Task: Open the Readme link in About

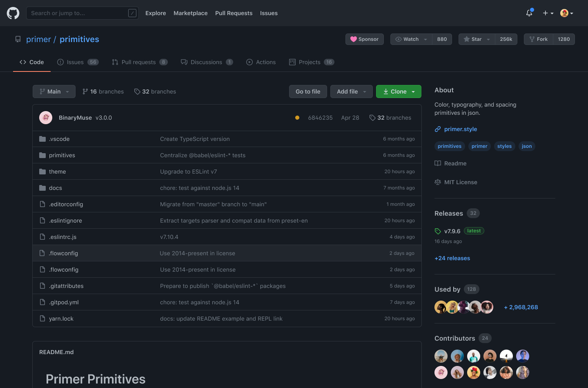Action: (450, 163)
